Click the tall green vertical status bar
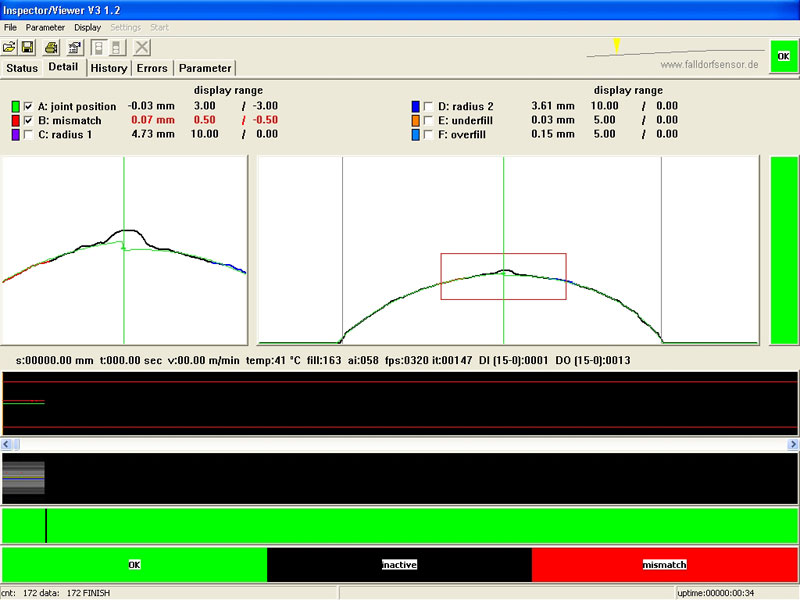This screenshot has height=600, width=800. pos(784,251)
